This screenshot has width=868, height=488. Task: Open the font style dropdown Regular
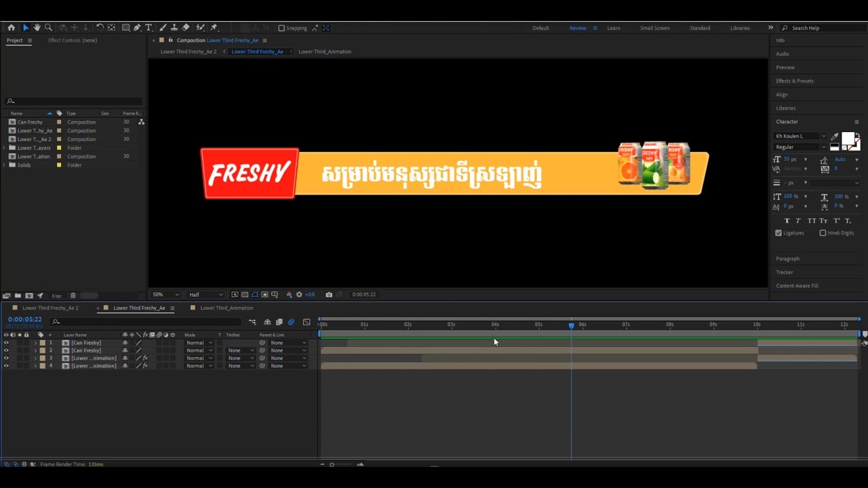tap(801, 147)
